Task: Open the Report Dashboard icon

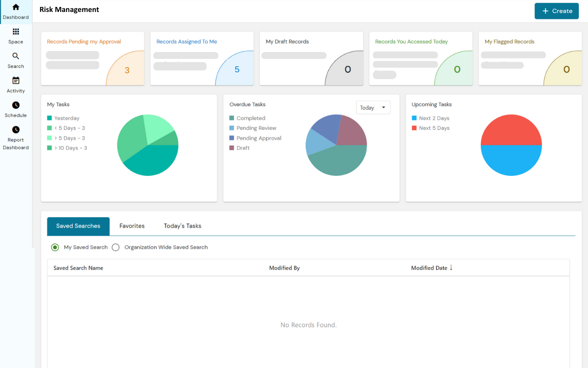Action: 16,130
